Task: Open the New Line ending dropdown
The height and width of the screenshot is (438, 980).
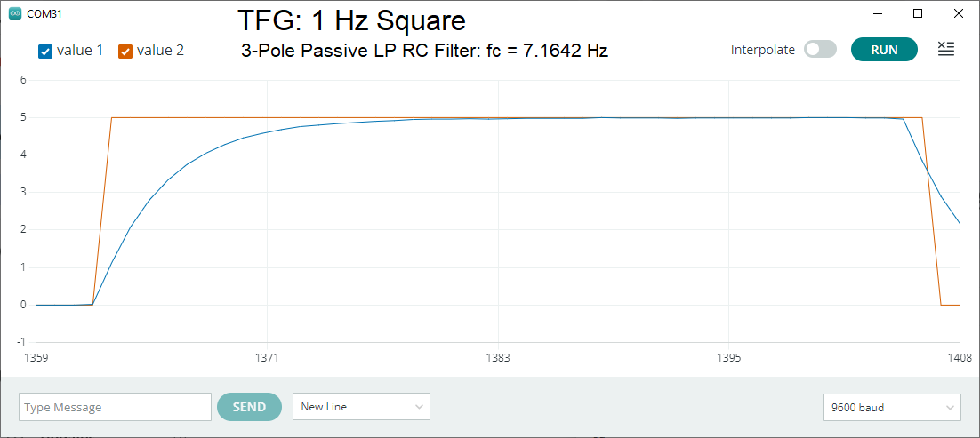Action: (361, 407)
